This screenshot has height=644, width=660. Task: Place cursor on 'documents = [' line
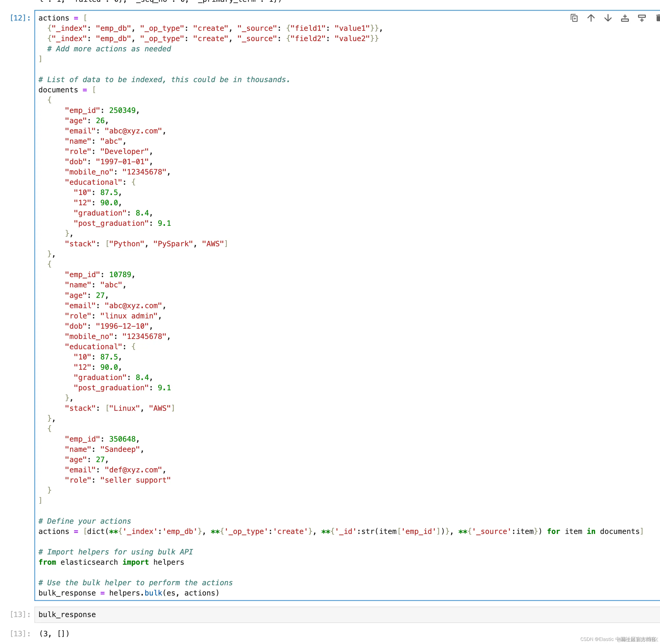click(67, 90)
